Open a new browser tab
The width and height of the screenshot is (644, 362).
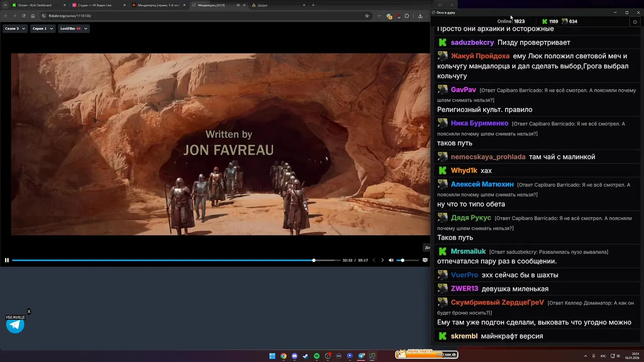coord(313,5)
